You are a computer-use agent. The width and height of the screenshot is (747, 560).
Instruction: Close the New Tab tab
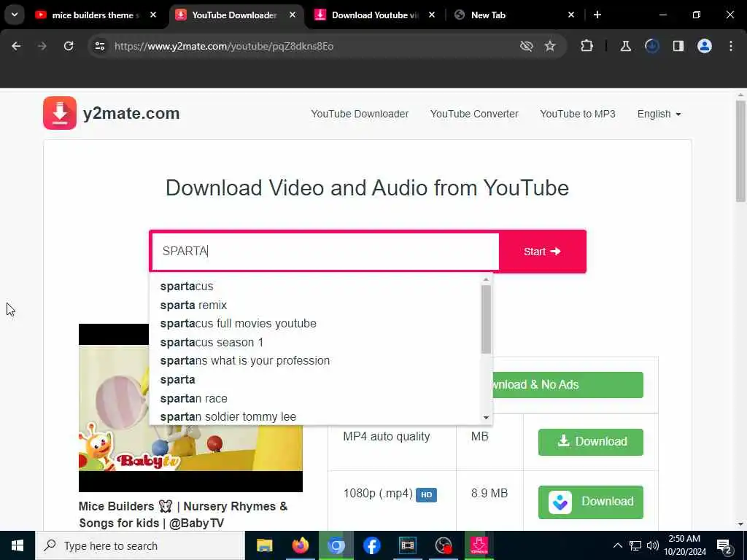coord(571,15)
